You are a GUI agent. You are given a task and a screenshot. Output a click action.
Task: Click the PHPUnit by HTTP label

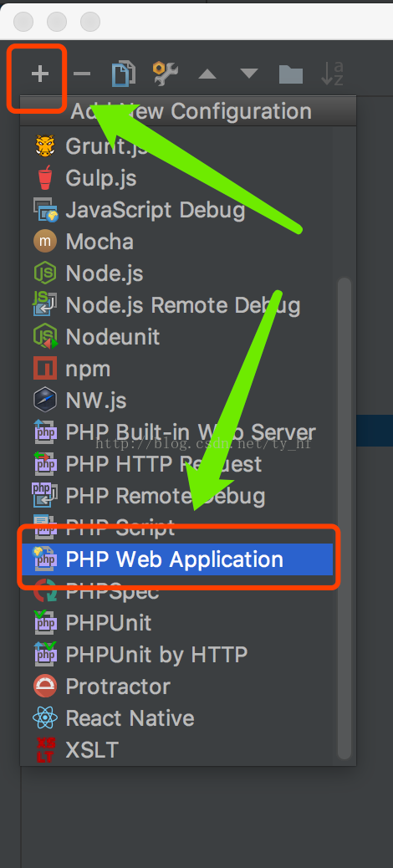[156, 655]
